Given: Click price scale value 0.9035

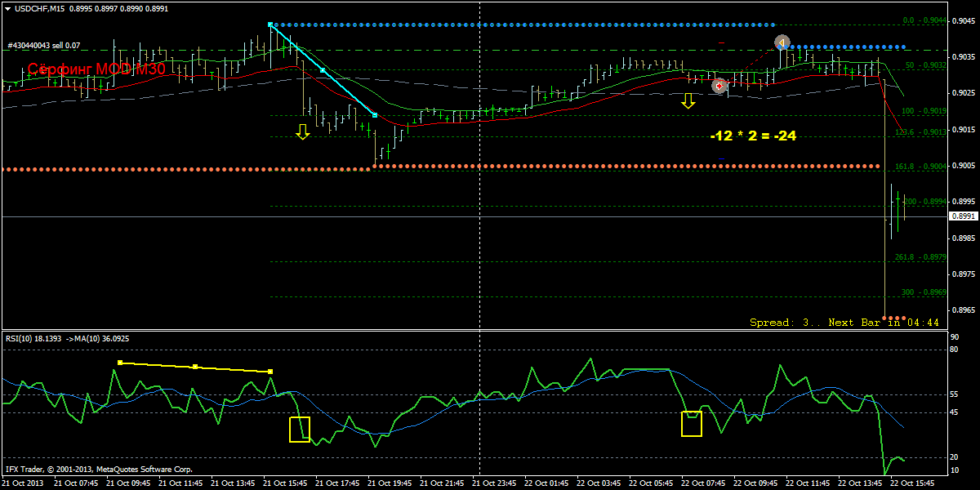Looking at the screenshot, I should tap(963, 57).
